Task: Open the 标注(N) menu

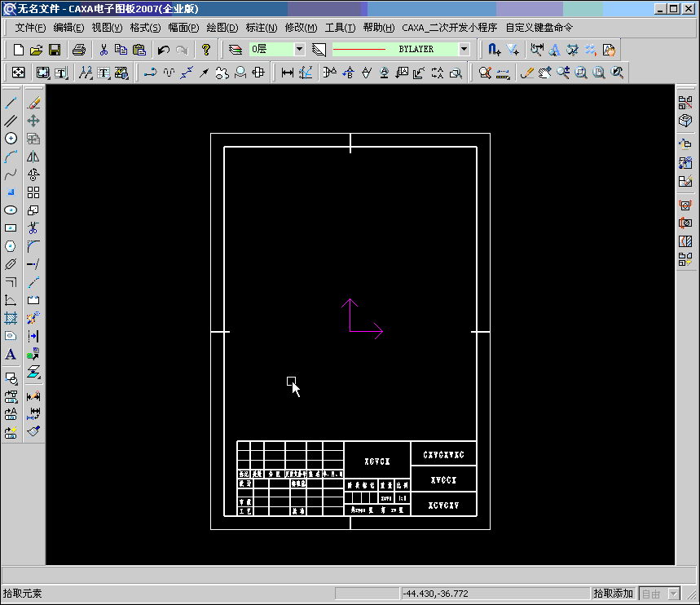Action: (262, 28)
